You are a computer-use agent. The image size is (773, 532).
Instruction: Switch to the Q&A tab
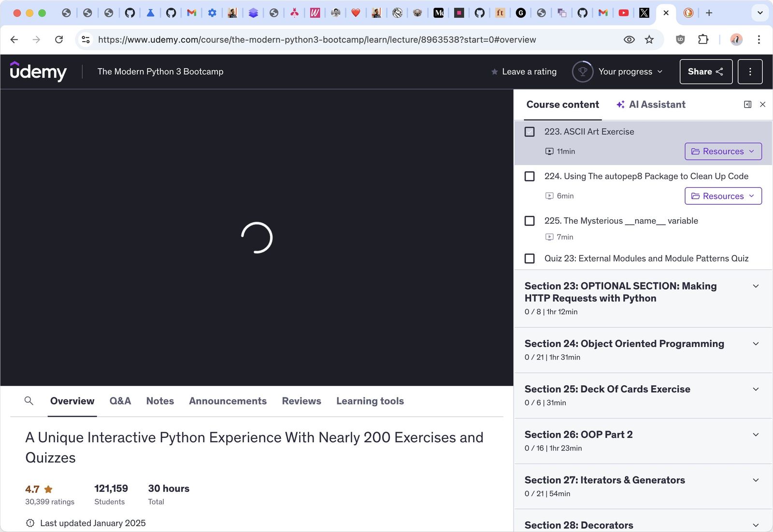coord(120,401)
